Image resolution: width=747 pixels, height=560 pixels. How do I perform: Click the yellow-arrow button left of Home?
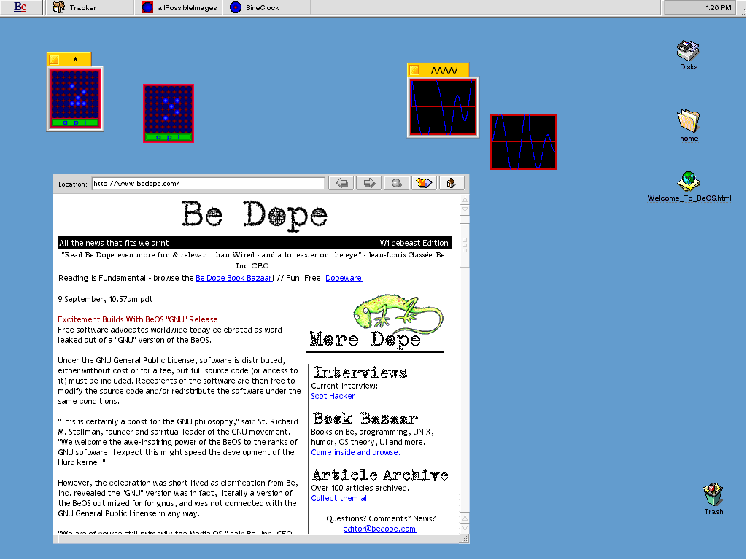pyautogui.click(x=423, y=183)
